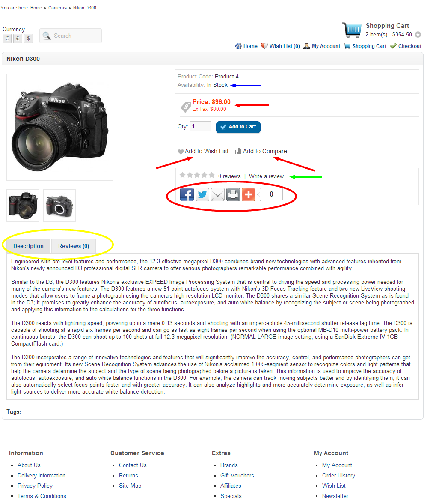The width and height of the screenshot is (436, 504).
Task: Select the Euro currency button
Action: point(7,39)
